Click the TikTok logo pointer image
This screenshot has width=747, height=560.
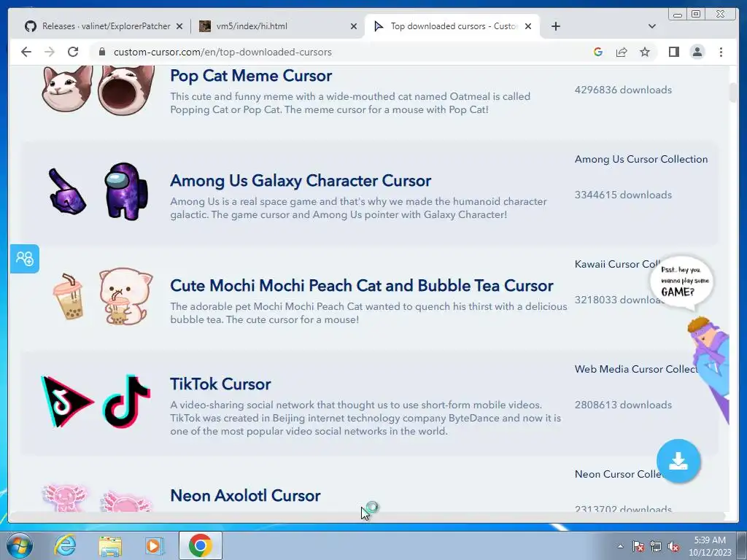coord(126,401)
